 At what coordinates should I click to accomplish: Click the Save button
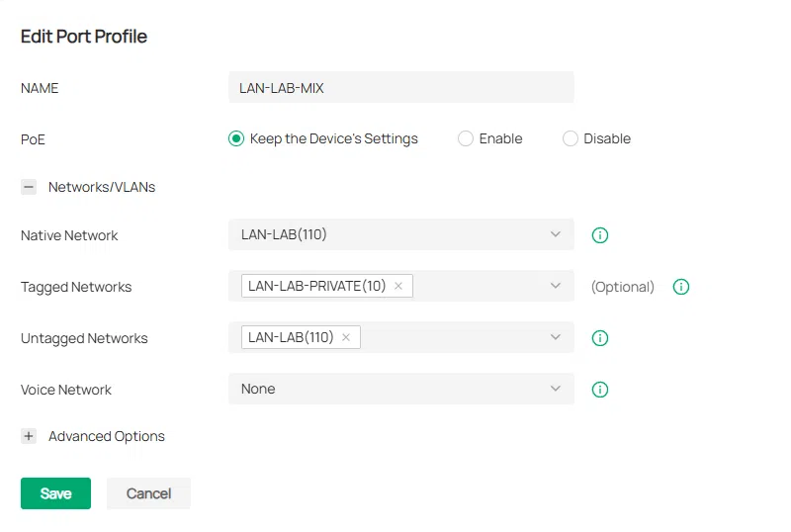point(55,493)
